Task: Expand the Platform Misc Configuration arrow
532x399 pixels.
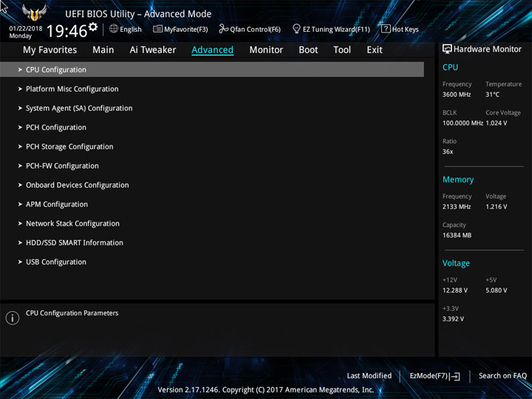Action: 20,89
